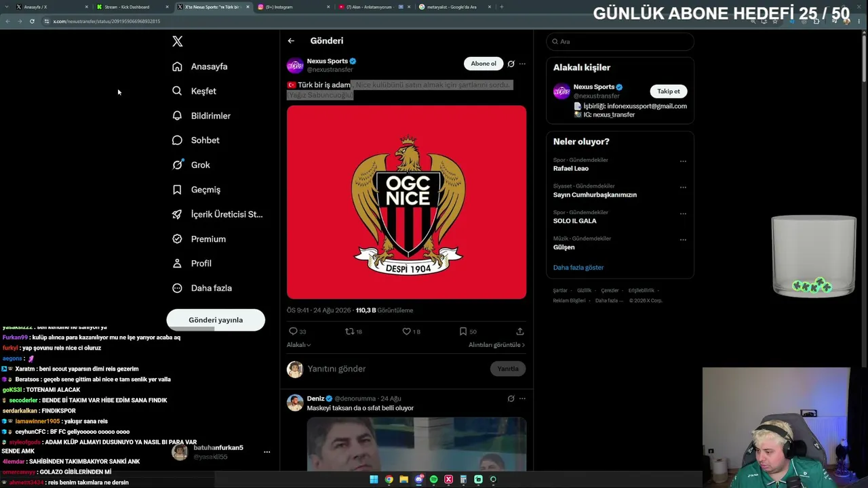This screenshot has width=868, height=488.
Task: Open the Bildirimler bell icon
Action: coord(177,116)
